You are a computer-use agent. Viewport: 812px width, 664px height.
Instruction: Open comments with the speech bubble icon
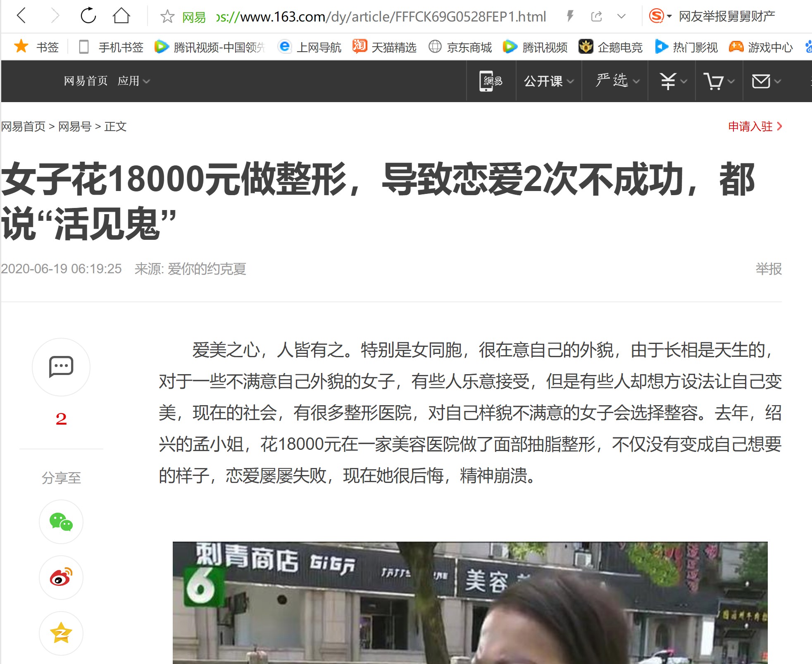tap(61, 367)
